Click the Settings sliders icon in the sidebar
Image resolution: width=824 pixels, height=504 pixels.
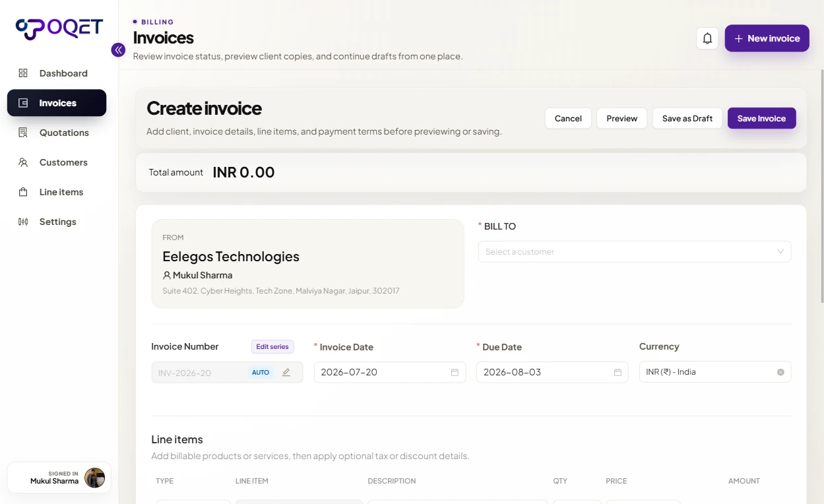[23, 222]
